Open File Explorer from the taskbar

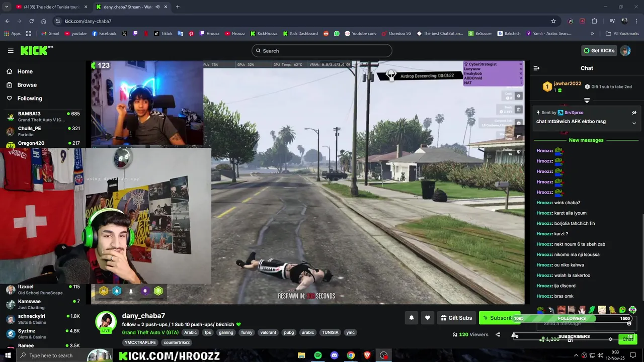click(301, 355)
